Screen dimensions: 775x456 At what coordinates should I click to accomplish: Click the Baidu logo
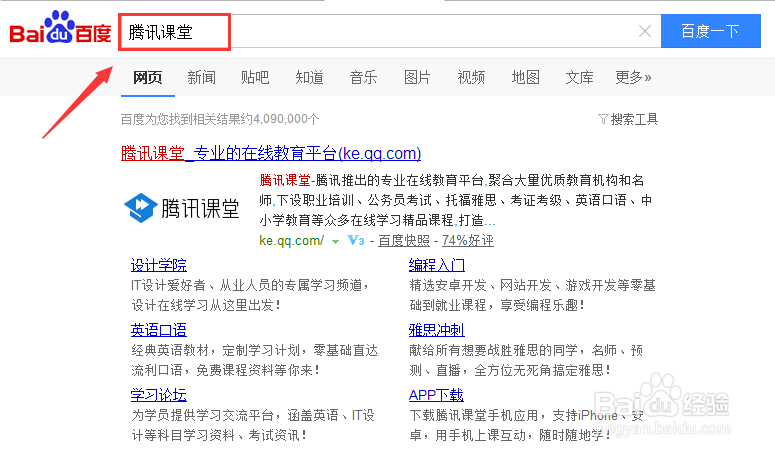click(60, 29)
